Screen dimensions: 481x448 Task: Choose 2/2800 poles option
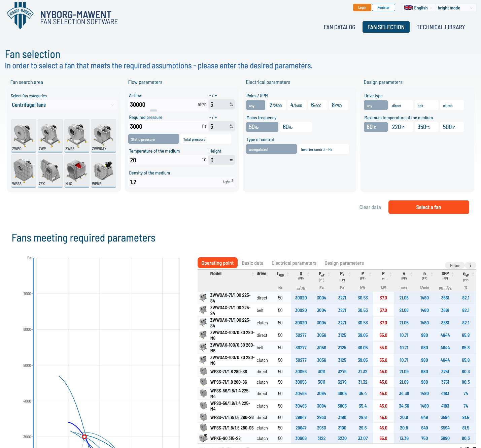tap(276, 105)
